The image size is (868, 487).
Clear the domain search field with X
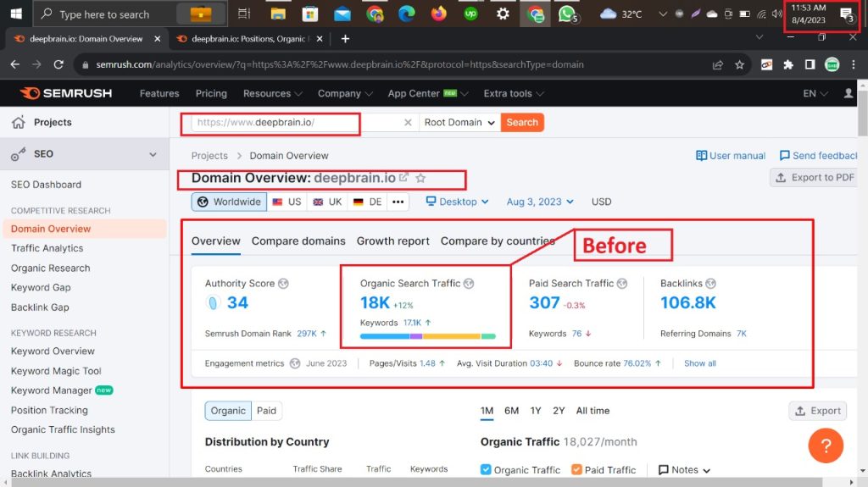click(408, 122)
